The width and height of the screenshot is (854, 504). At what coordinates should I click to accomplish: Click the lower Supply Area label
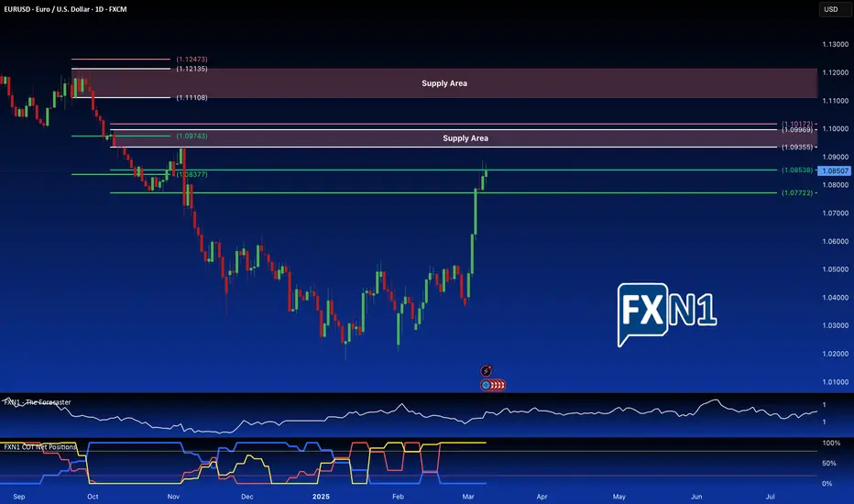point(465,138)
